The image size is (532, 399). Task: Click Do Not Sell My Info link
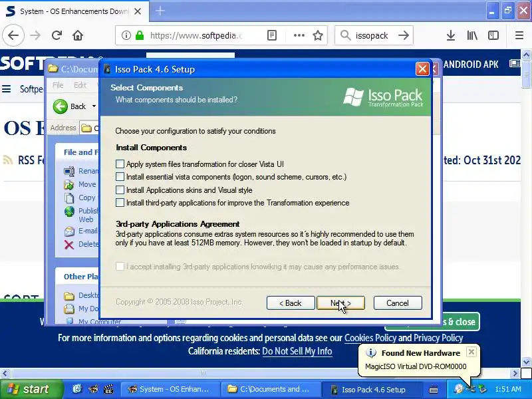pyautogui.click(x=297, y=351)
